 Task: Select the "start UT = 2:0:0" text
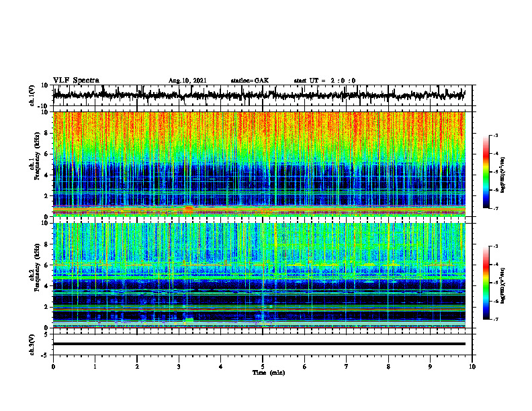point(324,81)
